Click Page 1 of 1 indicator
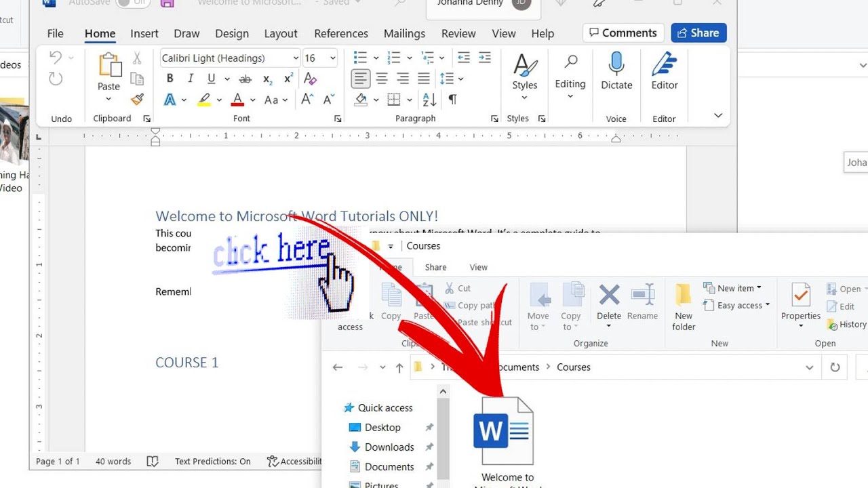 point(58,462)
